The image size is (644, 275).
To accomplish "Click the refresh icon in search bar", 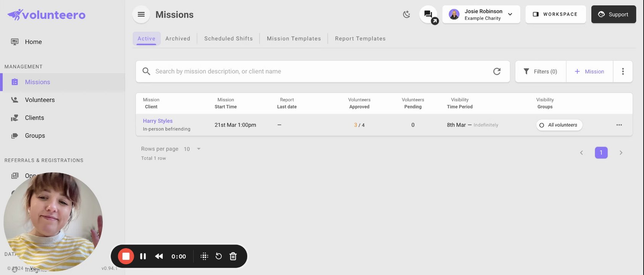I will [497, 71].
